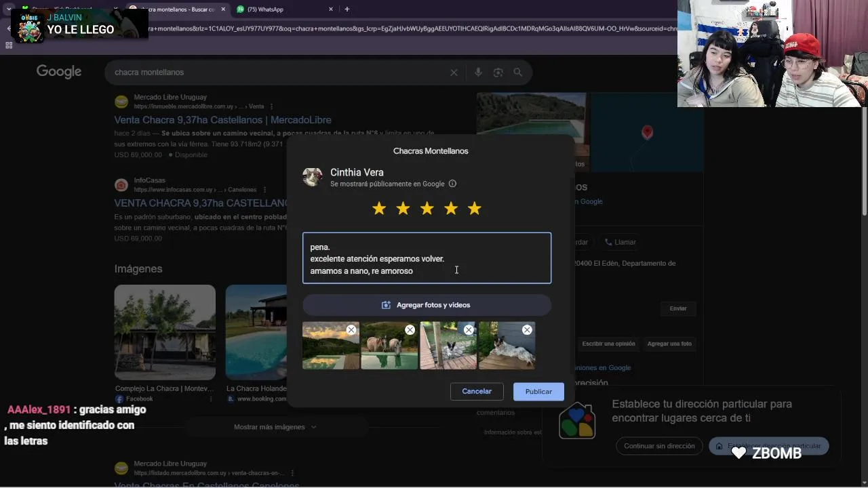Open the sunset pool photo thumbnail

pyautogui.click(x=330, y=346)
